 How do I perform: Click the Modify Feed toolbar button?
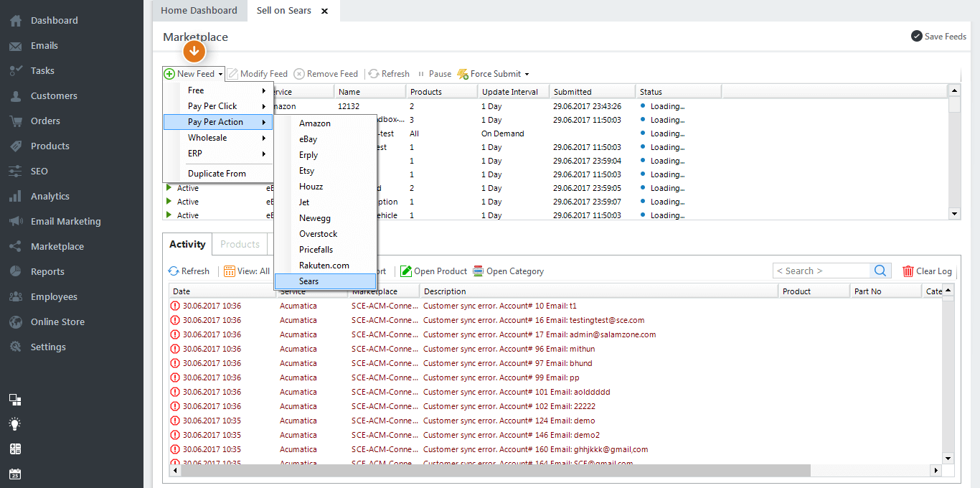point(258,74)
